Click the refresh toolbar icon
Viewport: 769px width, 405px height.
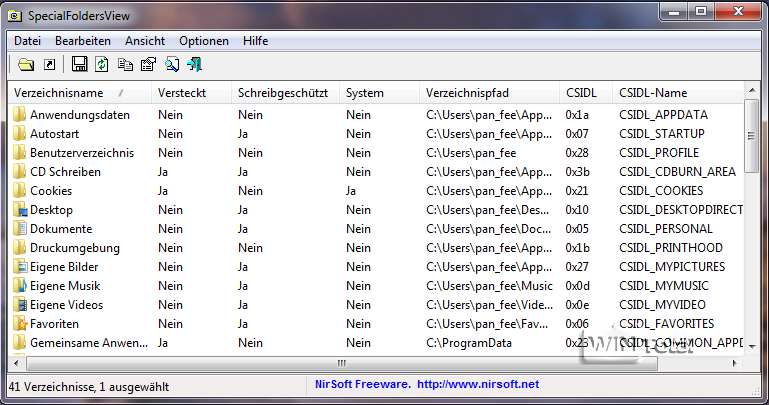tap(102, 65)
